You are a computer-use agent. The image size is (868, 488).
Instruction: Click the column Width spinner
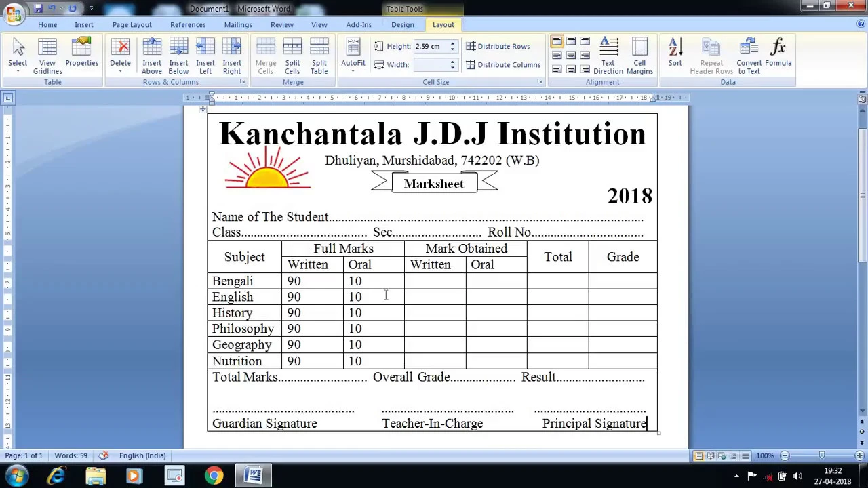(x=452, y=64)
